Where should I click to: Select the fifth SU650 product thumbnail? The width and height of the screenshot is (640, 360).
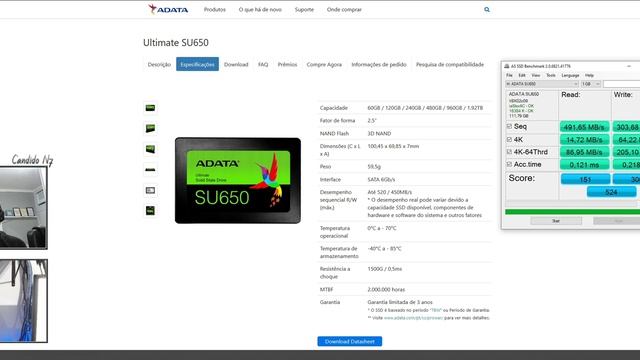(150, 190)
